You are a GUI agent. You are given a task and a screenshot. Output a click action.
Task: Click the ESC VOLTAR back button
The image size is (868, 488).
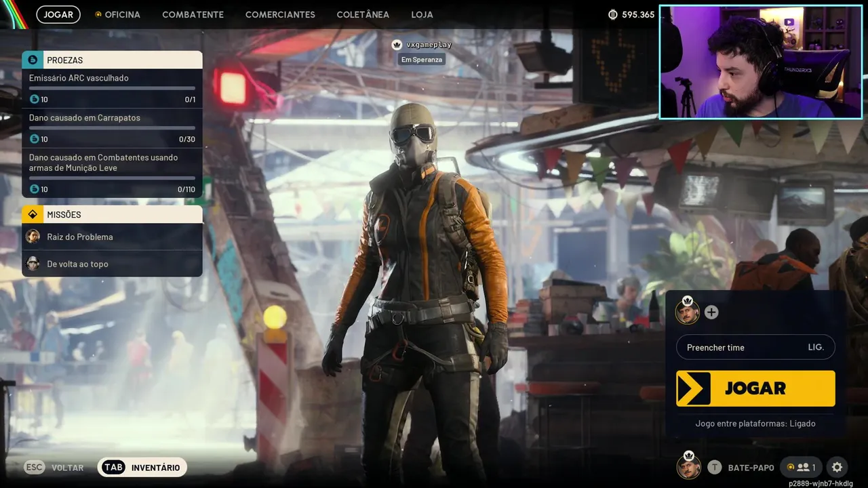[x=54, y=468]
